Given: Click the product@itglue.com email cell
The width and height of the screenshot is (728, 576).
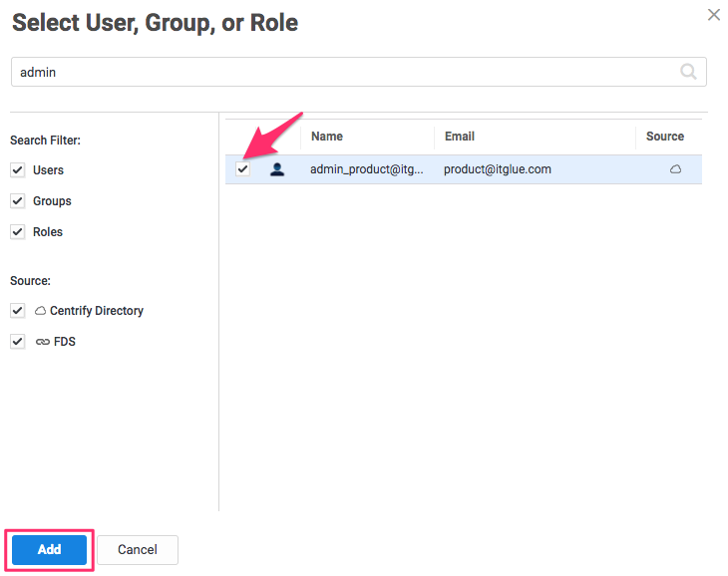Looking at the screenshot, I should click(498, 169).
